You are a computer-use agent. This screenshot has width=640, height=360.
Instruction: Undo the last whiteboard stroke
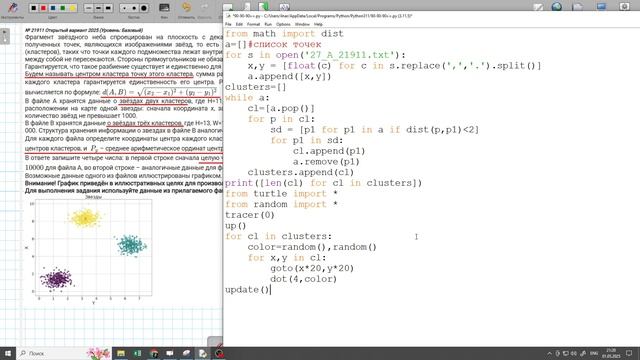tap(186, 7)
